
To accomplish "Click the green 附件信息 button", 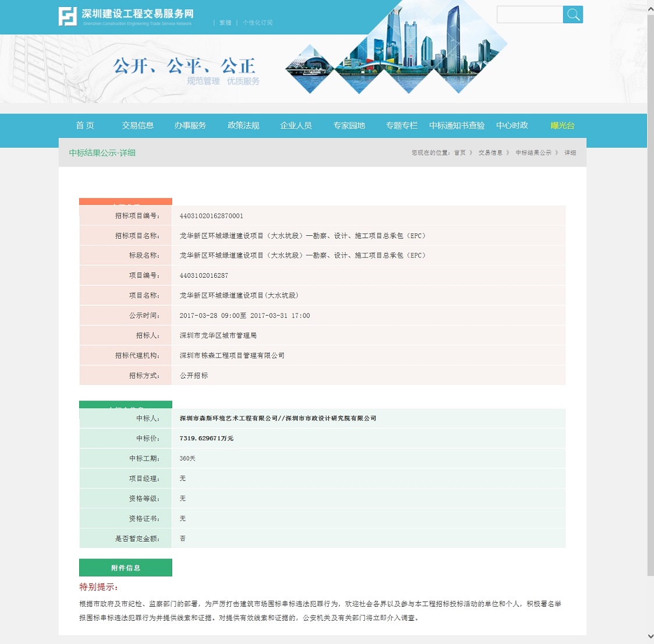I will 126,568.
